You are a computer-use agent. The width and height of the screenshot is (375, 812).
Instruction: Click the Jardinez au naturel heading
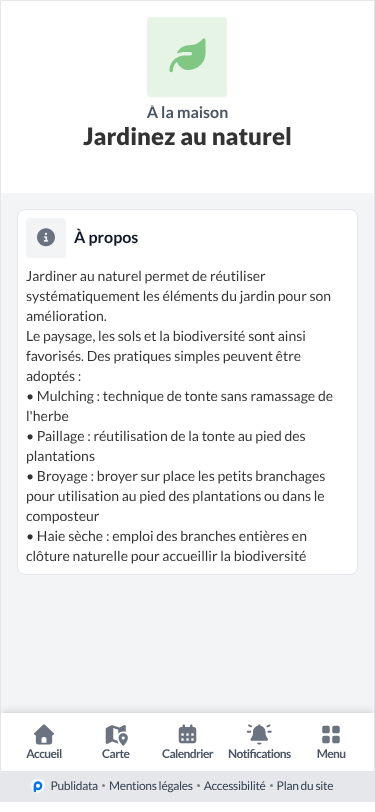coord(187,137)
